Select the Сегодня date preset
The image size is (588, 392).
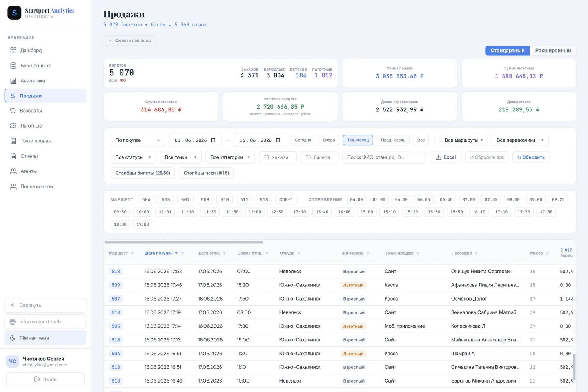click(303, 140)
